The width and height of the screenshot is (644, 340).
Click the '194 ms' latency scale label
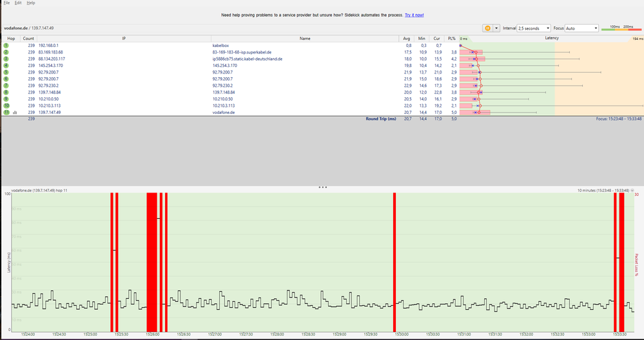638,39
